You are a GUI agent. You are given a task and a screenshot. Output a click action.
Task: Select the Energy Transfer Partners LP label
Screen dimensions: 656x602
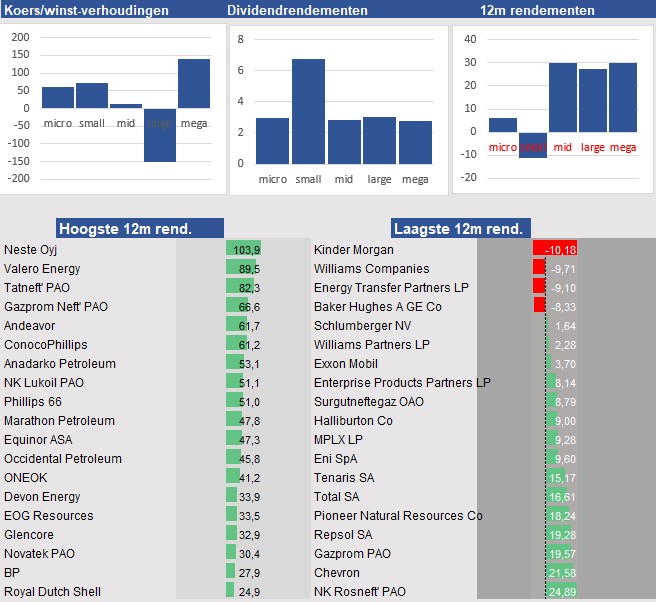click(391, 288)
